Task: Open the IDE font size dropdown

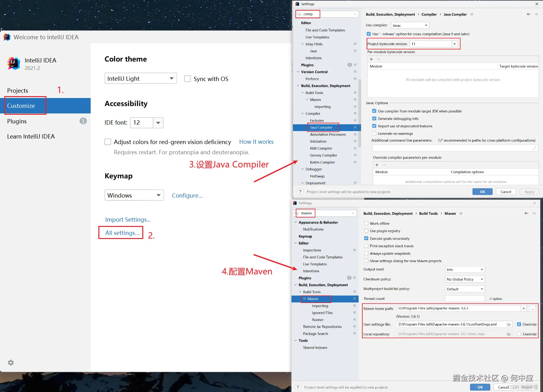Action: [x=158, y=123]
